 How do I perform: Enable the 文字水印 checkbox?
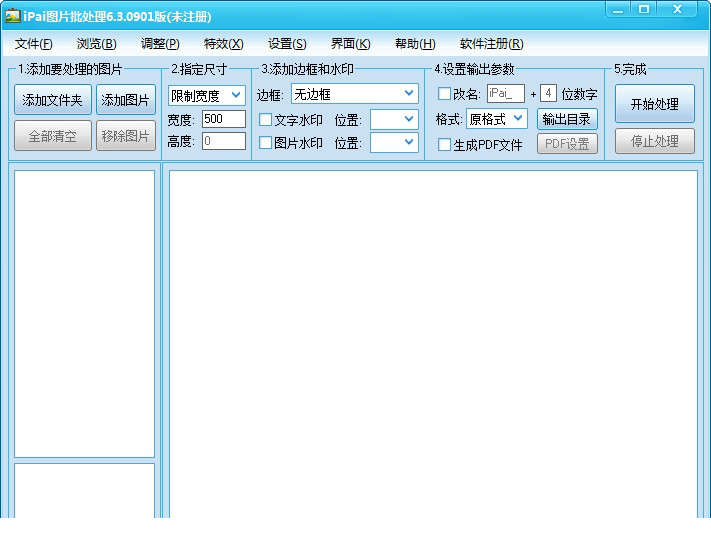pyautogui.click(x=265, y=120)
